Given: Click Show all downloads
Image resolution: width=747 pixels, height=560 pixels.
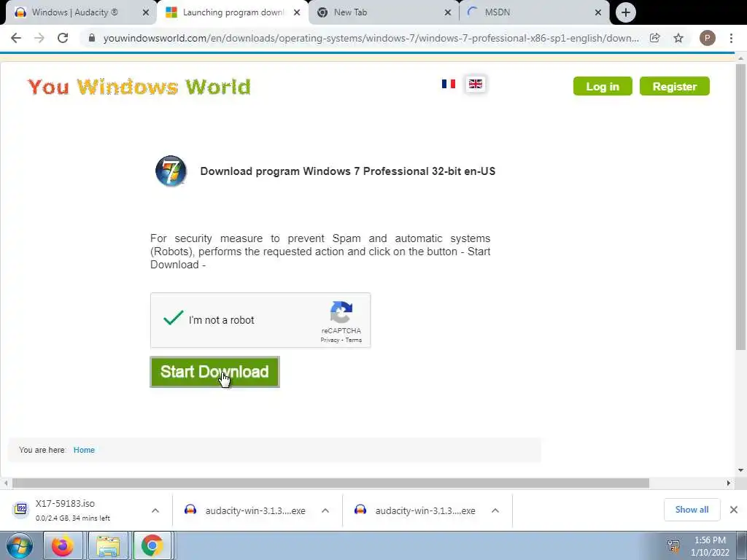Looking at the screenshot, I should click(692, 510).
